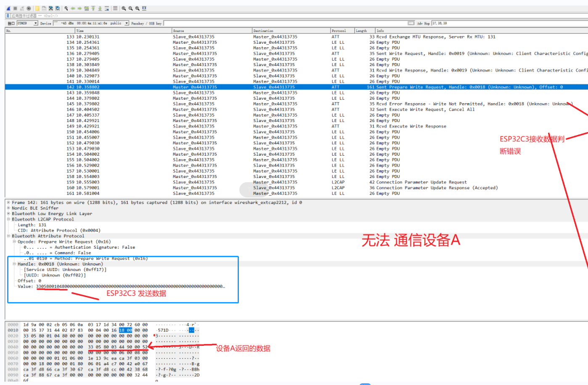Select packet 149 Rcvd Execute Write Response
The image size is (588, 385).
pyautogui.click(x=297, y=126)
